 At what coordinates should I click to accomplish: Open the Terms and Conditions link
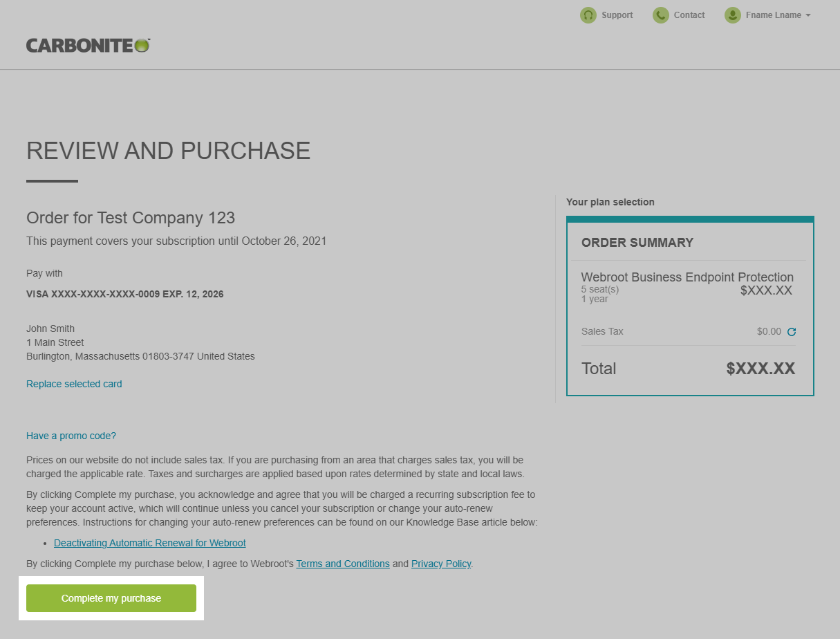point(343,564)
